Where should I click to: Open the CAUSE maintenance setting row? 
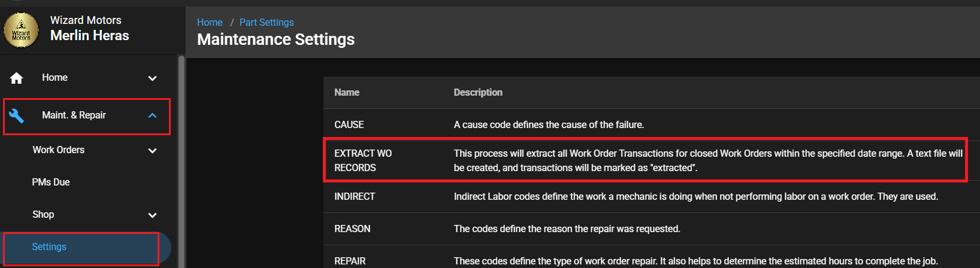point(349,124)
